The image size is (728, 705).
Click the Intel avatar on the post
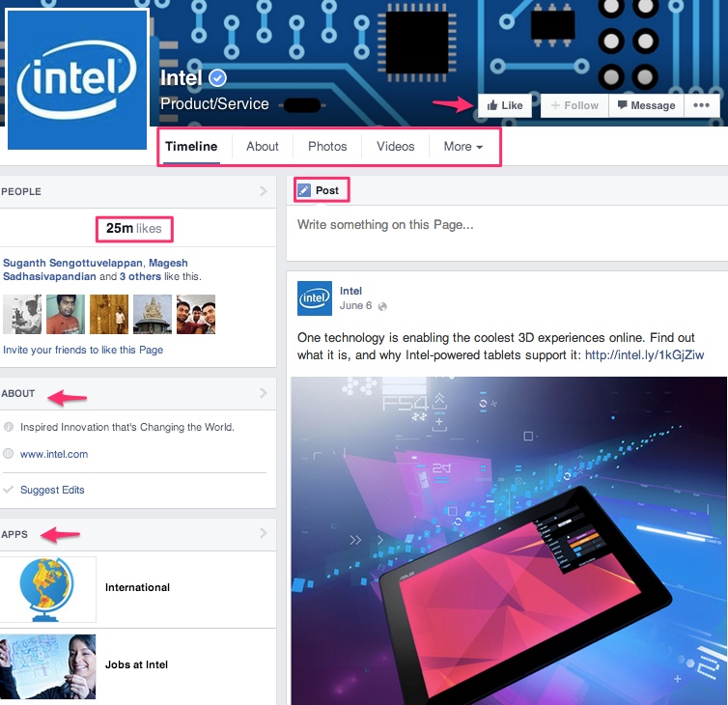pos(315,298)
